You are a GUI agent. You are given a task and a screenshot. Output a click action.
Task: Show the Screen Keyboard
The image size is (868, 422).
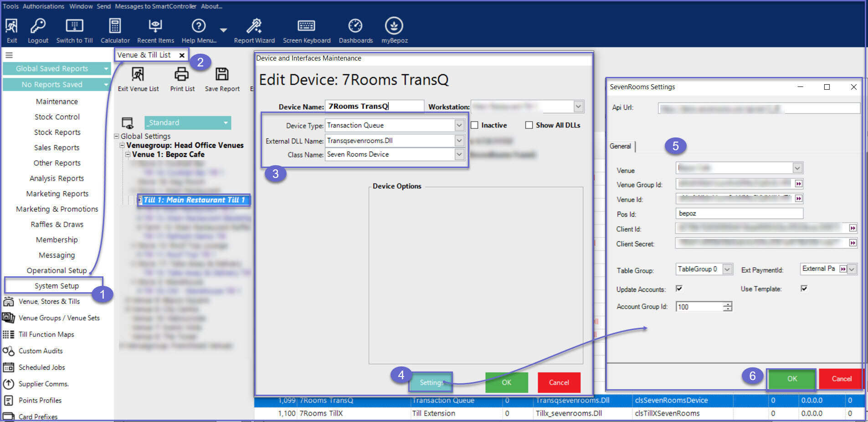coord(306,26)
